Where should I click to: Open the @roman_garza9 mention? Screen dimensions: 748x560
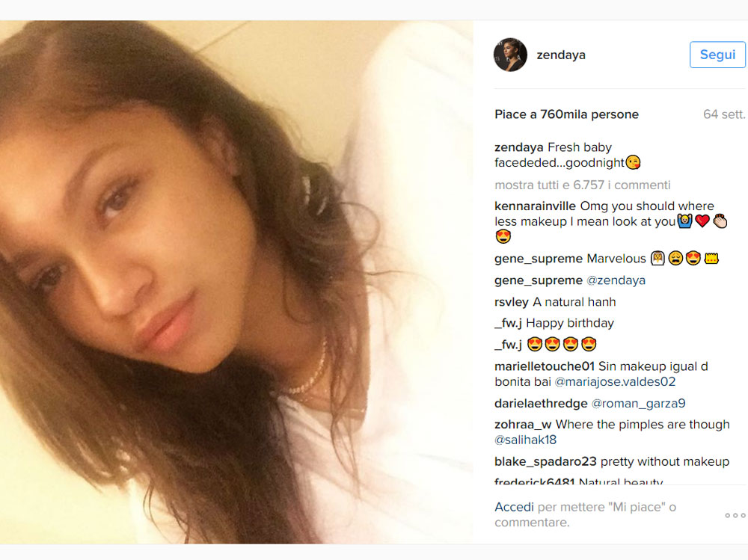(638, 404)
